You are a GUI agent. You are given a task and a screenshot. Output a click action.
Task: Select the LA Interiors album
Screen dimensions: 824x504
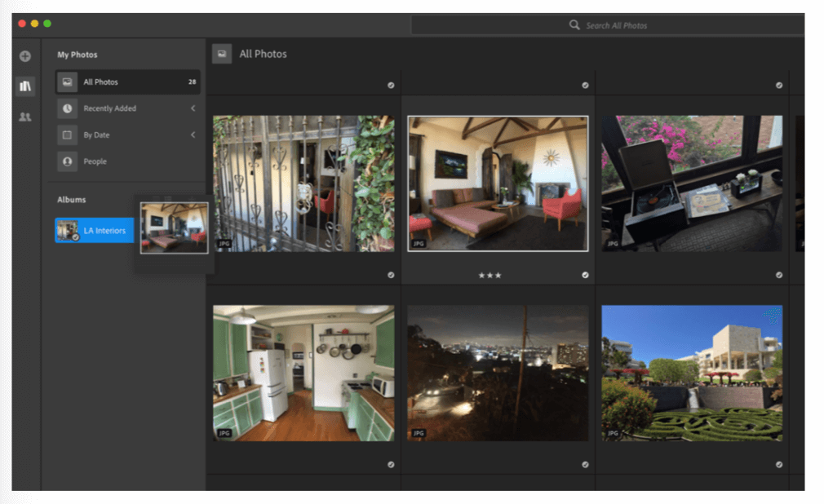[x=95, y=230]
